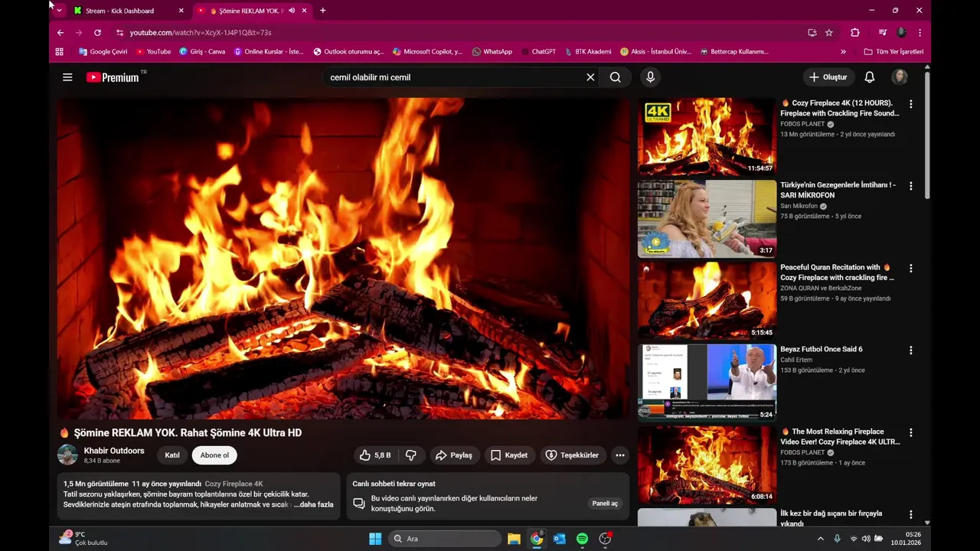Like the video (5,8 B)
Screen dimensions: 980x551
coord(375,455)
